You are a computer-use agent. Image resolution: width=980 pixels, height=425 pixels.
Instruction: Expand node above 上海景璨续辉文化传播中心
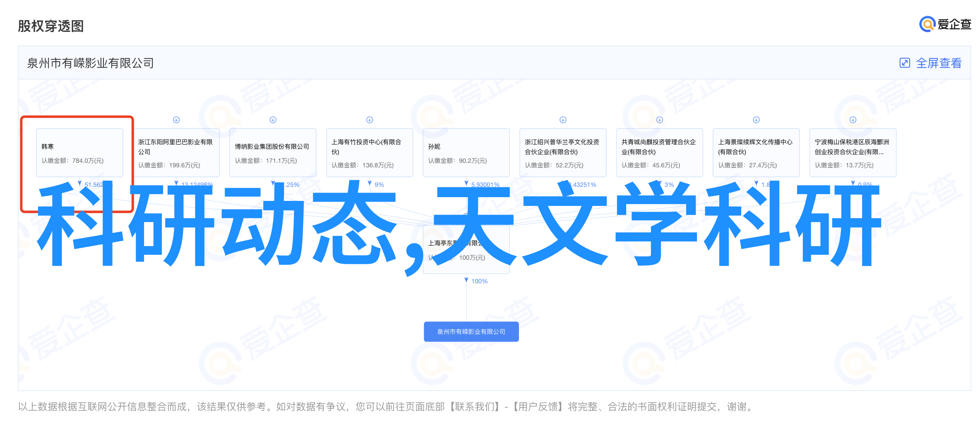coord(757,120)
